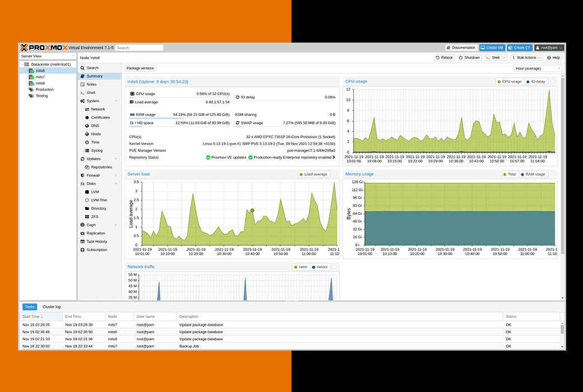Image resolution: width=583 pixels, height=392 pixels.
Task: Switch to the Cluster log tab
Action: tap(52, 307)
